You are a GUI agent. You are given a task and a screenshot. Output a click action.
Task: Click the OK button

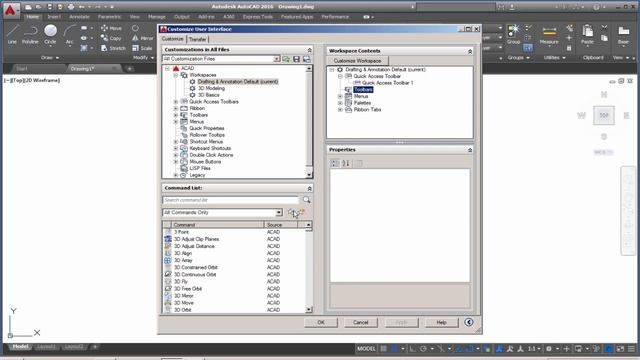[x=321, y=322]
